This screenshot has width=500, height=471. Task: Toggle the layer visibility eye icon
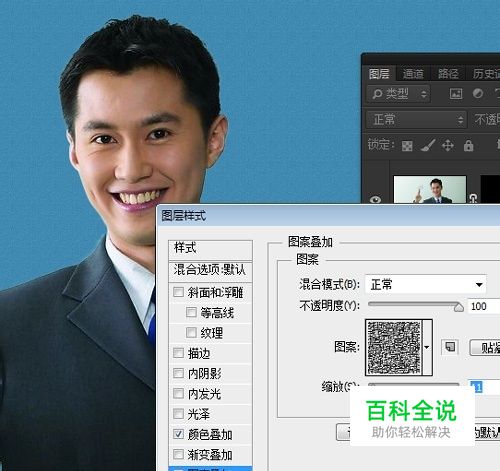pos(376,199)
